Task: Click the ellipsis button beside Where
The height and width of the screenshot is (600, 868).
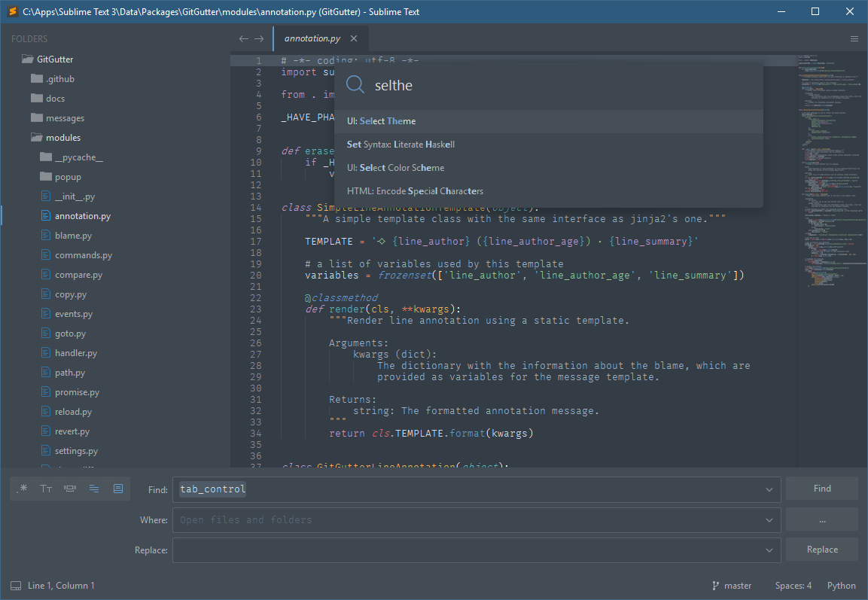Action: [822, 519]
